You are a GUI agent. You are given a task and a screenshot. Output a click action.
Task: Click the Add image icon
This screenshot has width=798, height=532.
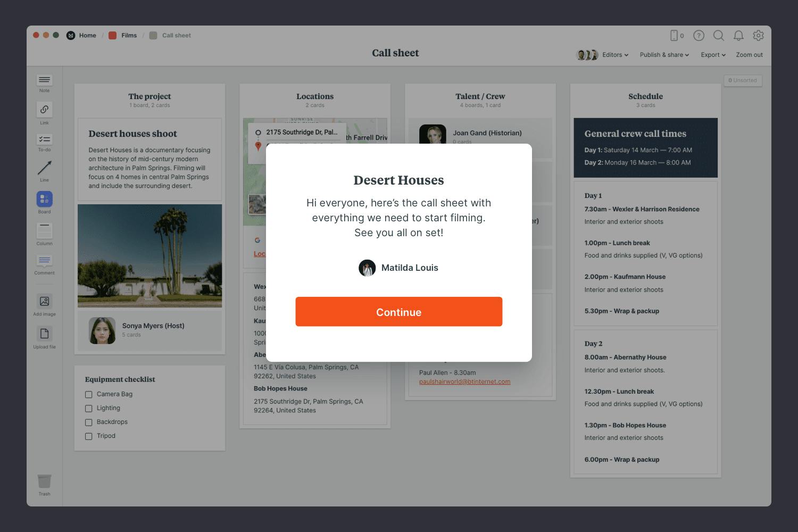point(44,302)
